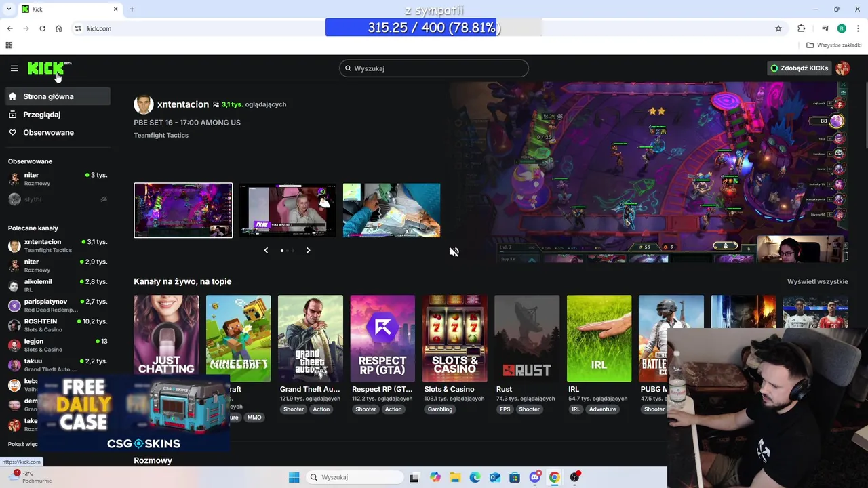The height and width of the screenshot is (488, 868).
Task: Open Task View on the taskbar
Action: tap(414, 477)
